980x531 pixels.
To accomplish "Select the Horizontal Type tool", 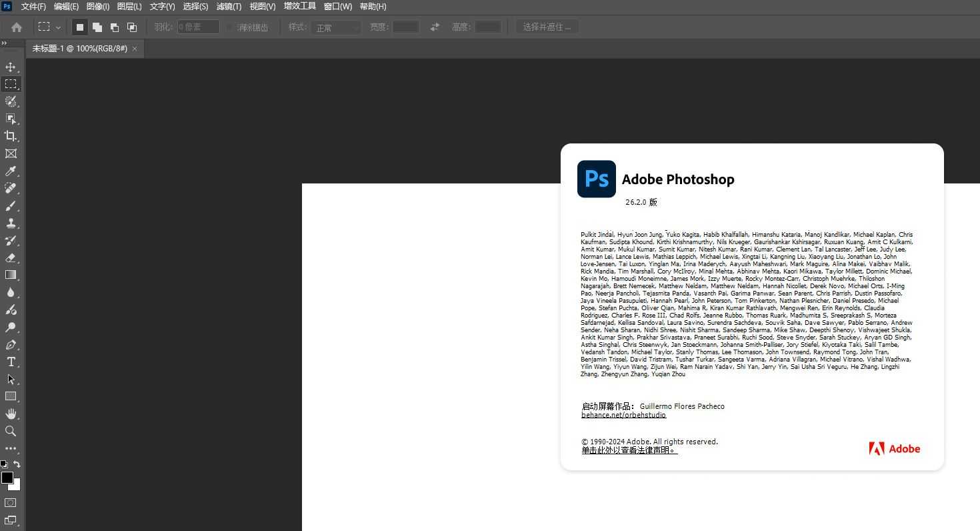I will pyautogui.click(x=11, y=362).
